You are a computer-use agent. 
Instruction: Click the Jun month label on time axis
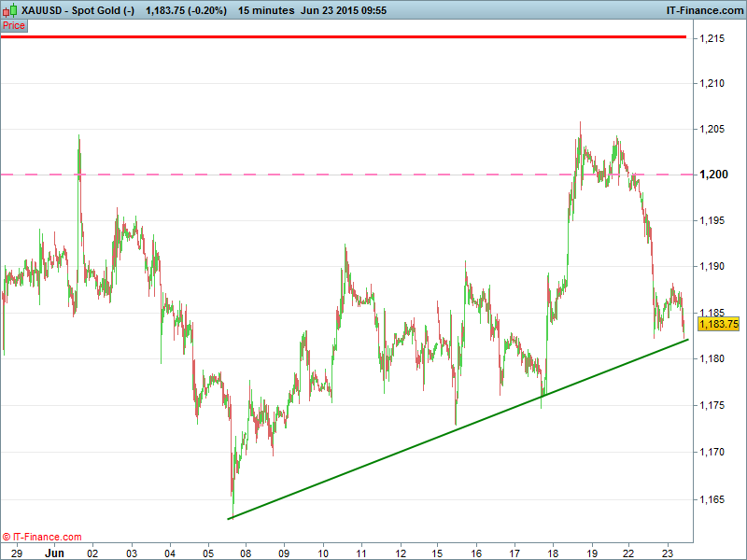pyautogui.click(x=55, y=552)
